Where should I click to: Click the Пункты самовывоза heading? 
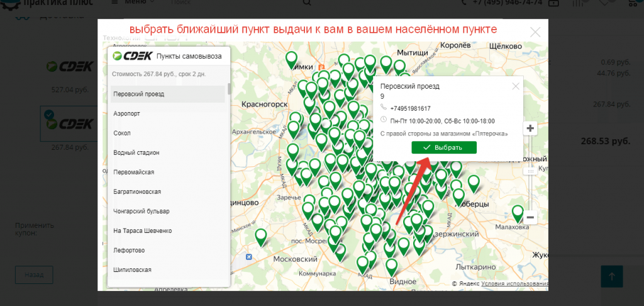coord(189,57)
